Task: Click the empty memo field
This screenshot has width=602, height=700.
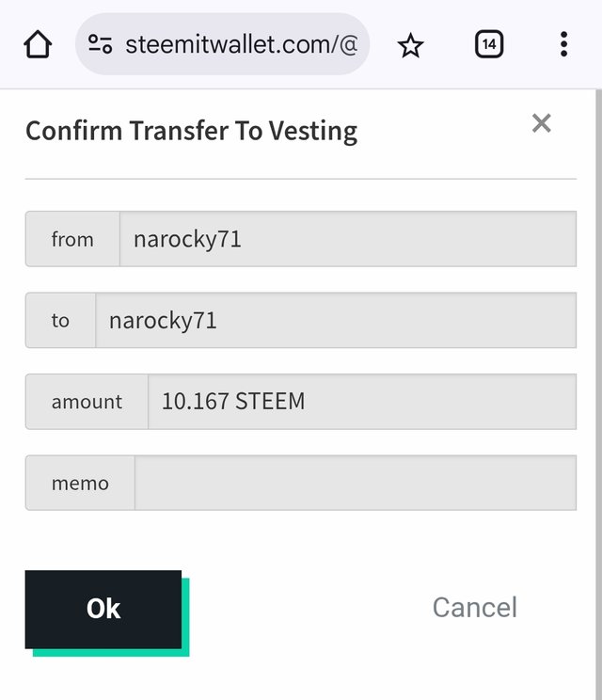Action: coord(356,483)
